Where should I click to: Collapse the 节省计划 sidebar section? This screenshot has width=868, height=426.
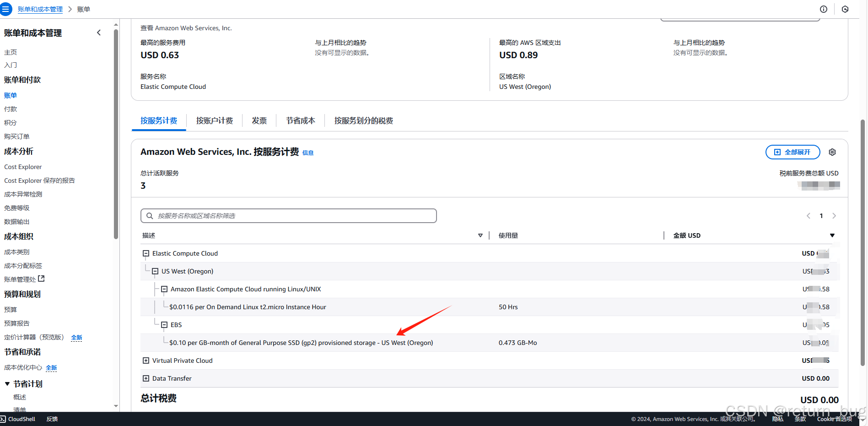coord(7,384)
